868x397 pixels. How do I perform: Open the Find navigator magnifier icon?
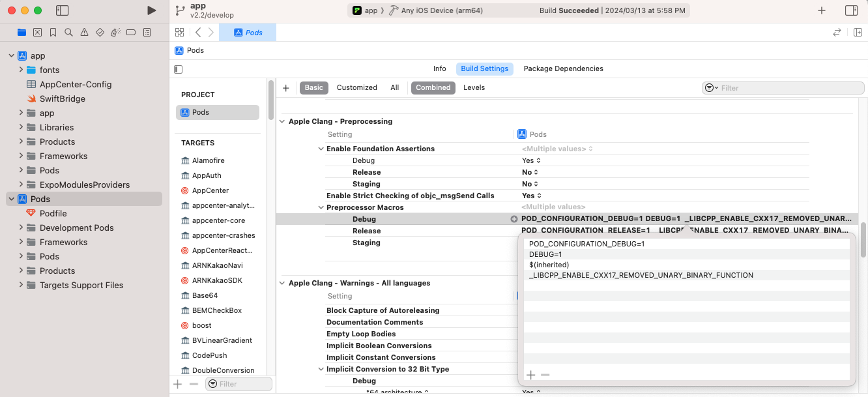point(68,32)
